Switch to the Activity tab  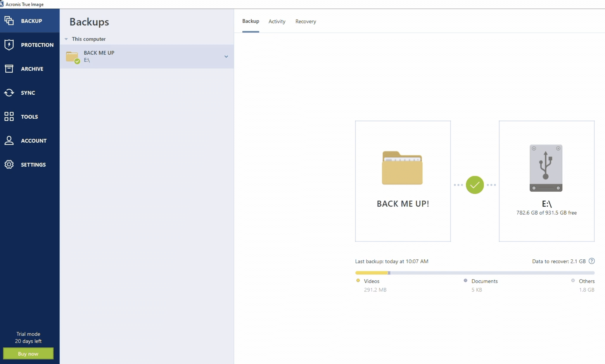point(276,21)
